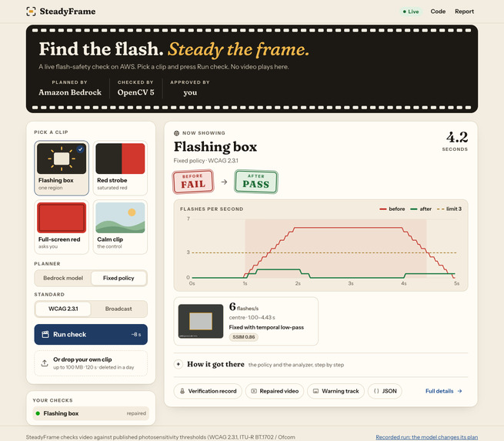Open the Verification record
This screenshot has width=504, height=441.
click(x=208, y=391)
